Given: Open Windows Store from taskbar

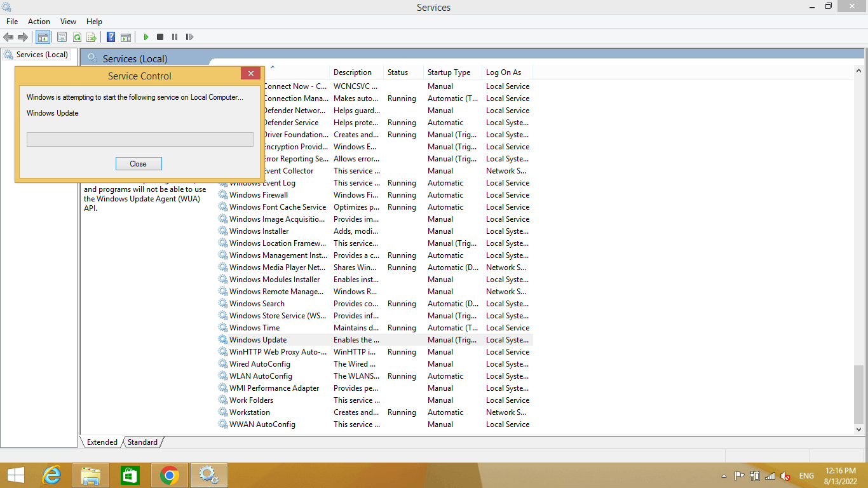Looking at the screenshot, I should [130, 475].
